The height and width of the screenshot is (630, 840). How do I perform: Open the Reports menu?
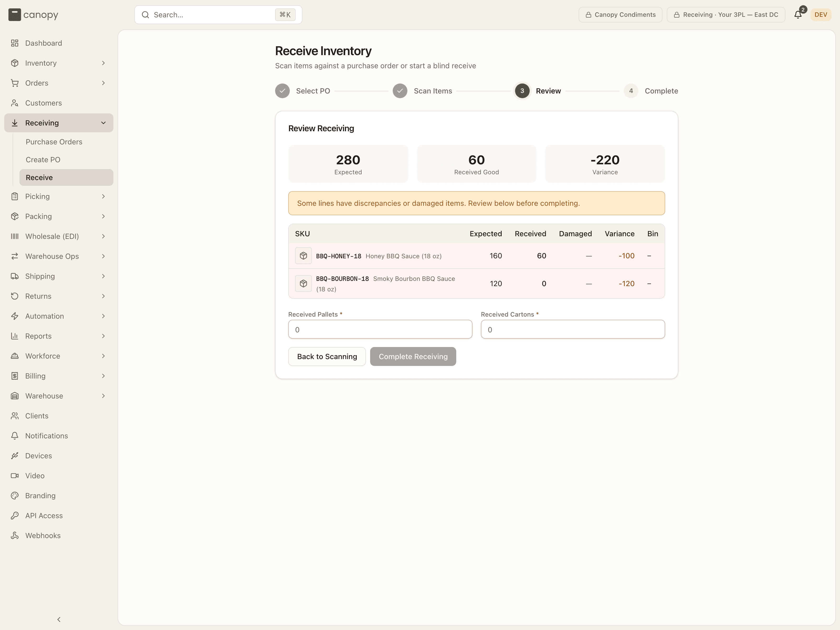(x=59, y=336)
